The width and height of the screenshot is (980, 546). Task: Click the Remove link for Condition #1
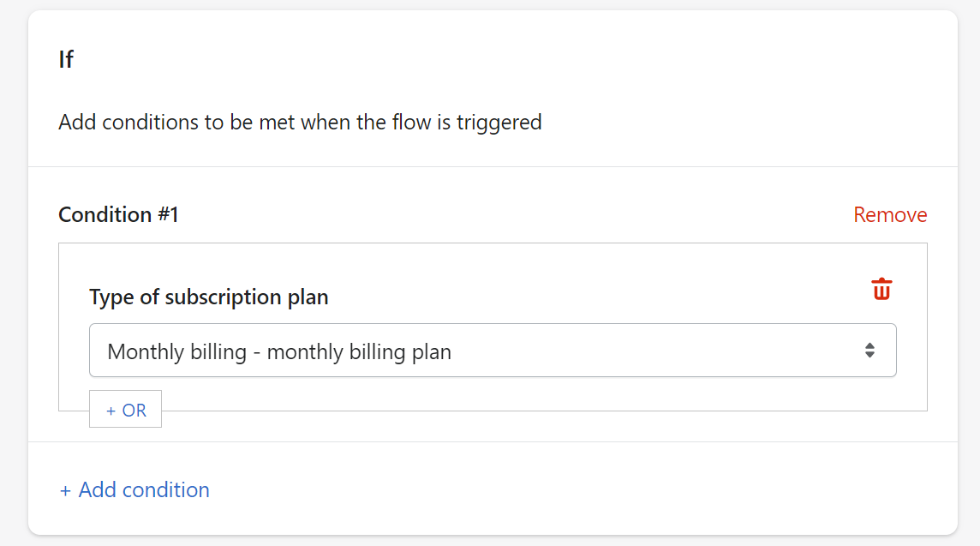click(890, 214)
